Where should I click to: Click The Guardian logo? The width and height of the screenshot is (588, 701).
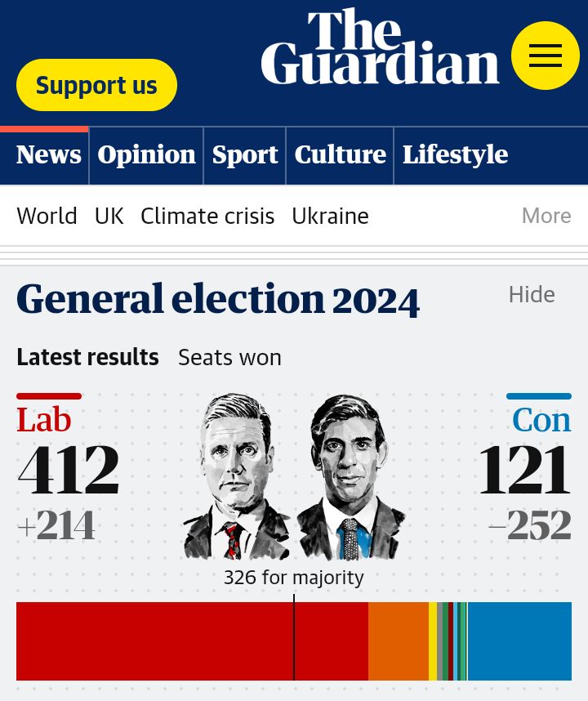[x=380, y=47]
